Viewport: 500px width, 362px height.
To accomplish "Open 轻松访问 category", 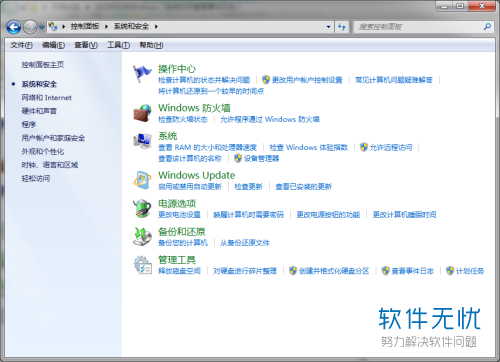I will [36, 179].
